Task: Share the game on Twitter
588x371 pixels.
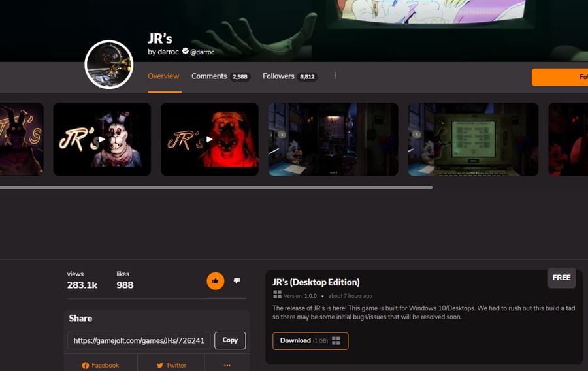Action: 171,365
